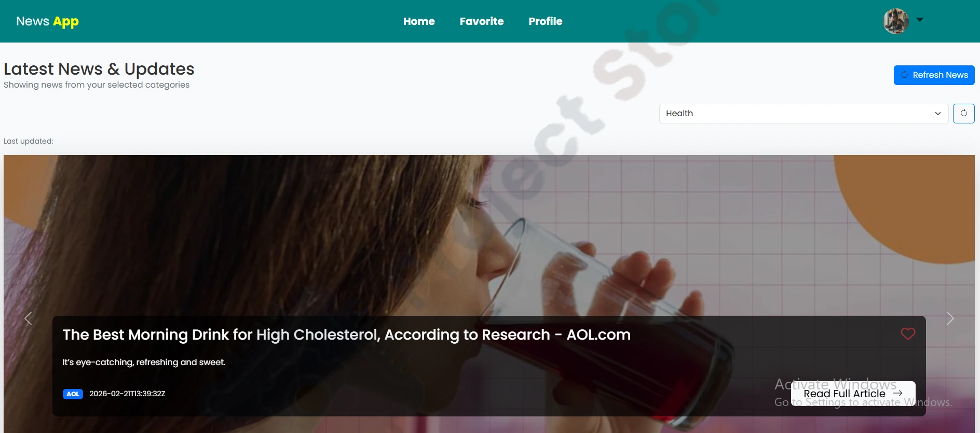Click the chevron arrow in category select
The width and height of the screenshot is (980, 433).
tap(938, 114)
